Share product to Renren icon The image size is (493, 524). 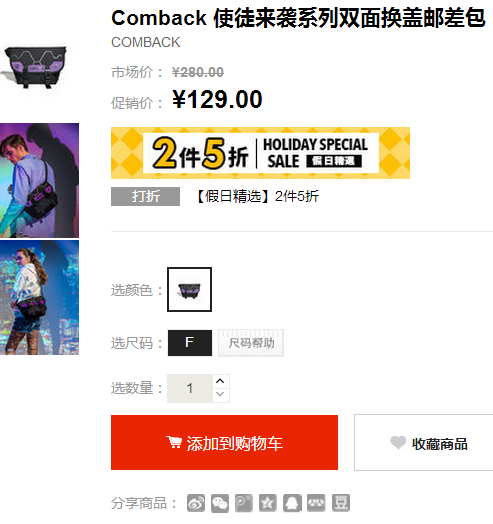click(316, 503)
